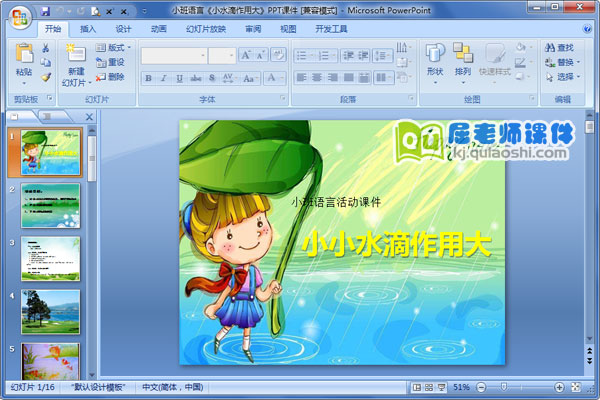Toggle Italic formatting
The width and height of the screenshot is (600, 400).
[163, 78]
